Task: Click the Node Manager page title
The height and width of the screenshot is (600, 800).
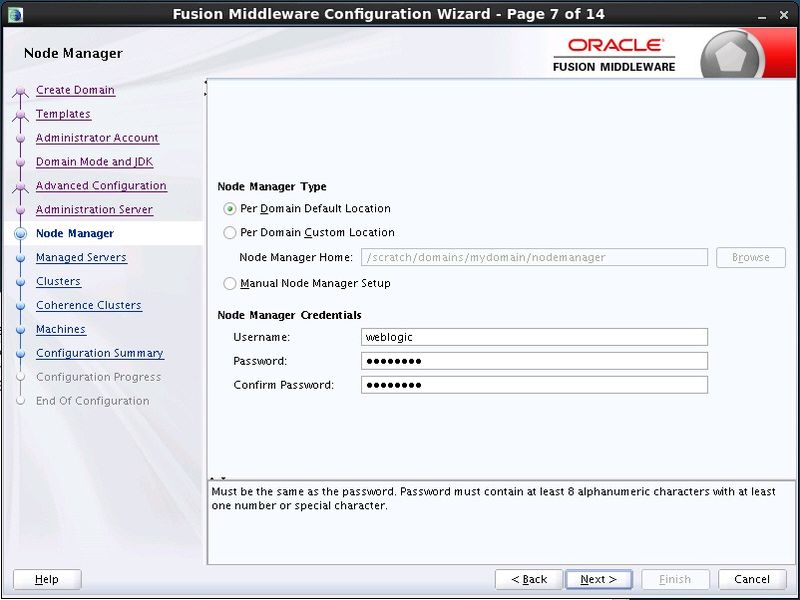Action: [73, 54]
